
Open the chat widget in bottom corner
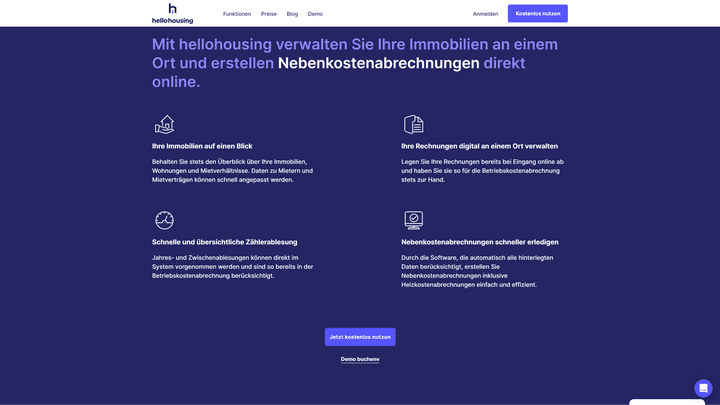coord(703,388)
